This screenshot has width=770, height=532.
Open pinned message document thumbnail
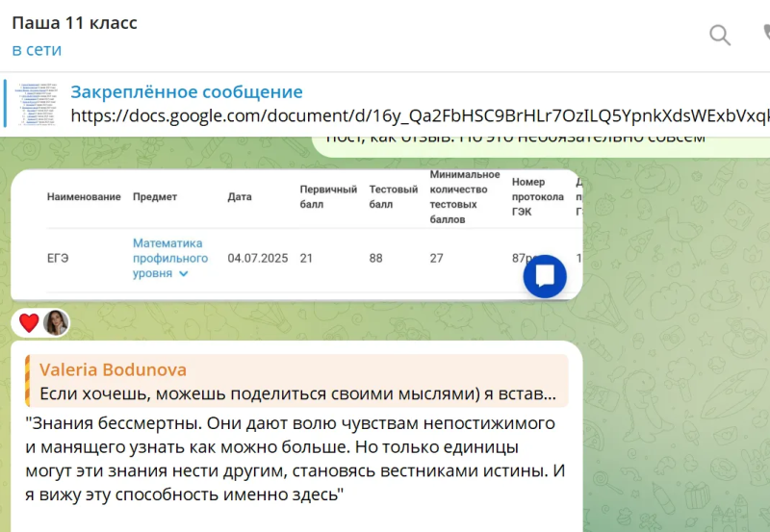tap(36, 104)
